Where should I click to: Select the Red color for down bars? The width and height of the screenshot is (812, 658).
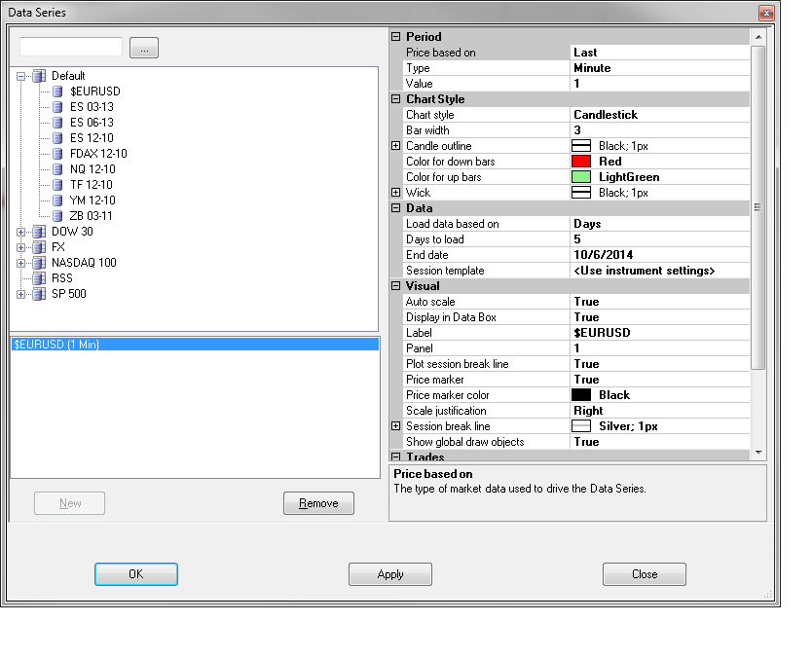click(x=581, y=162)
